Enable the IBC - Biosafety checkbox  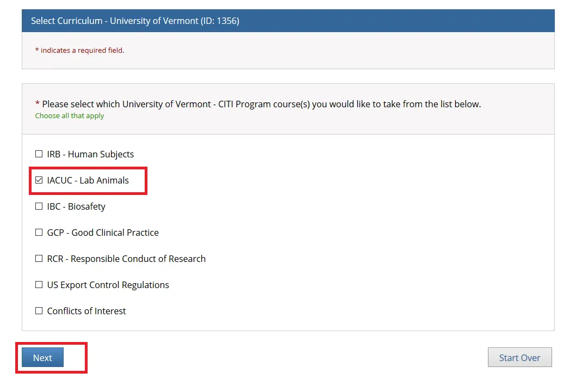tap(39, 206)
